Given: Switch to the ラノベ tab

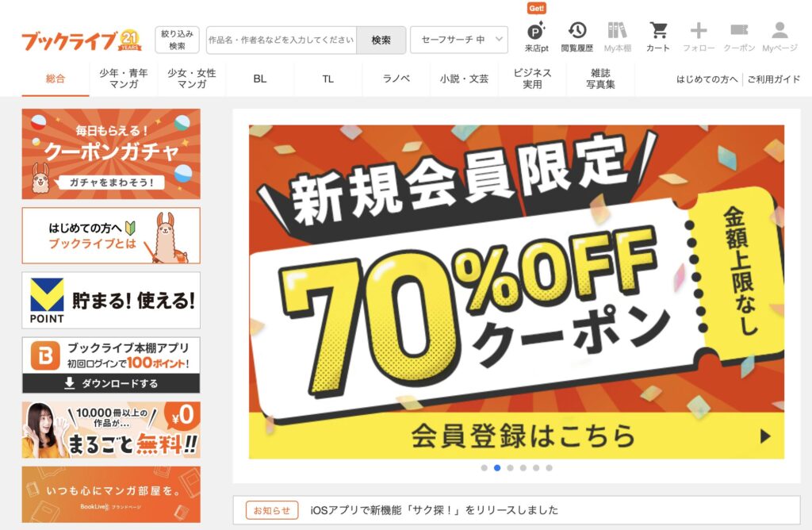Looking at the screenshot, I should [x=396, y=79].
